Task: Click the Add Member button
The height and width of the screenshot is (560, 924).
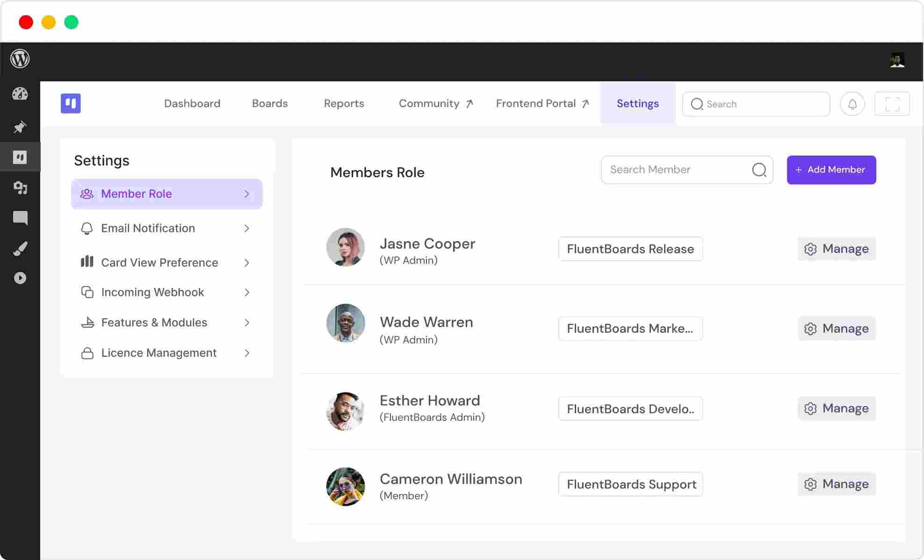Action: pos(831,170)
